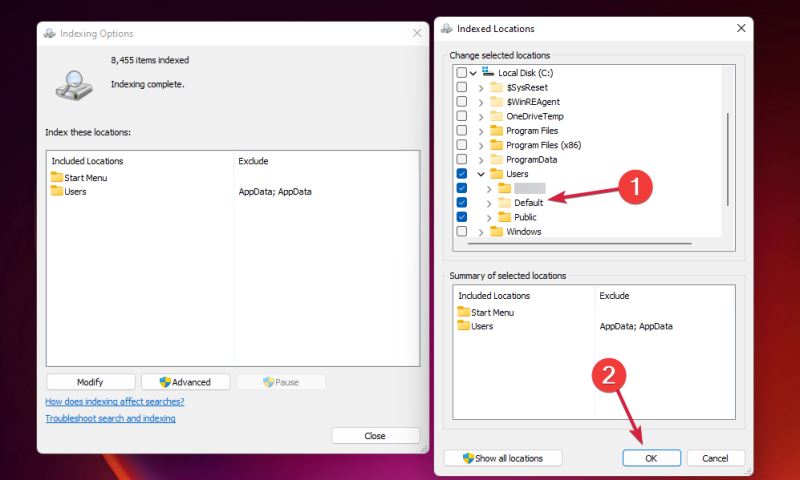The height and width of the screenshot is (480, 800).
Task: Click the Start Menu folder icon in Indexing Options
Action: click(57, 178)
